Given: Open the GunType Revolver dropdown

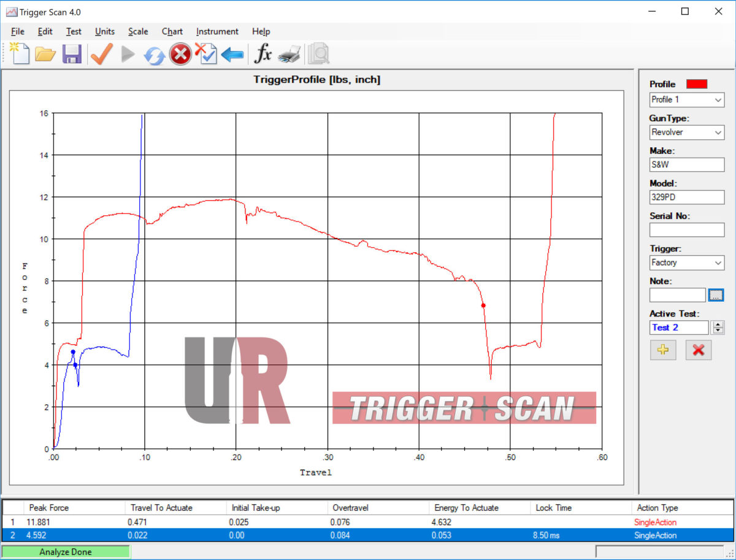Looking at the screenshot, I should (x=687, y=132).
